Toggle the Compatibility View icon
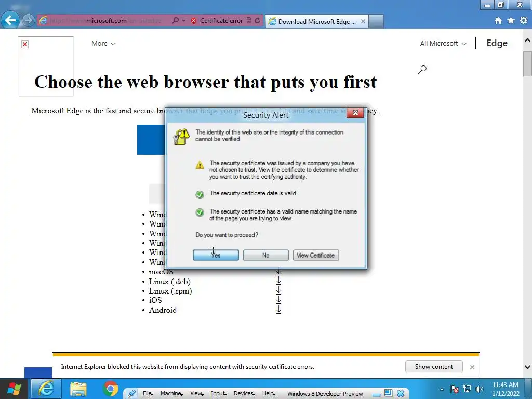Image resolution: width=532 pixels, height=399 pixels. pyautogui.click(x=249, y=20)
